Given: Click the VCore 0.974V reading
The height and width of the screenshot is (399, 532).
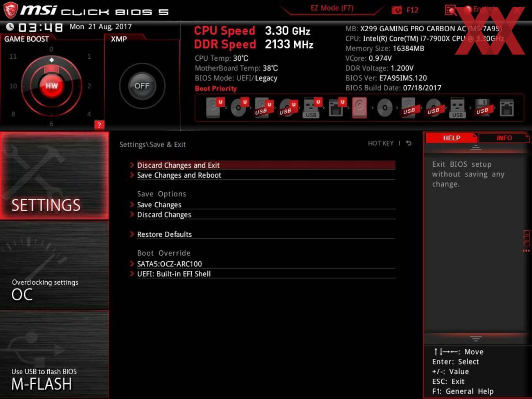Looking at the screenshot, I should coord(368,58).
